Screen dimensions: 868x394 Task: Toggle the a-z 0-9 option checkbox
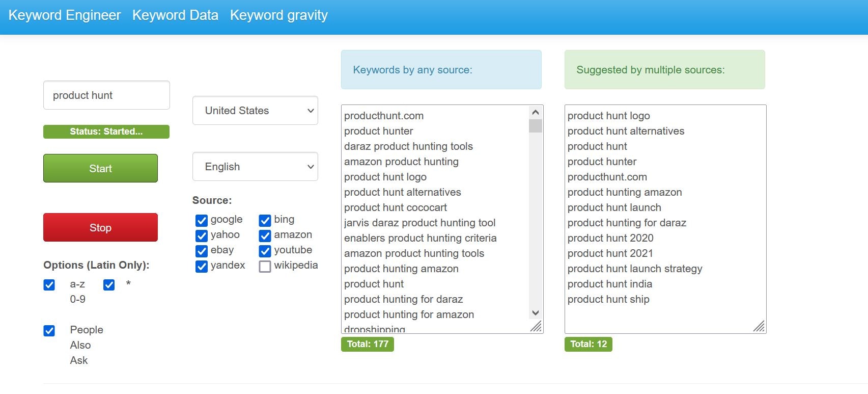point(49,285)
